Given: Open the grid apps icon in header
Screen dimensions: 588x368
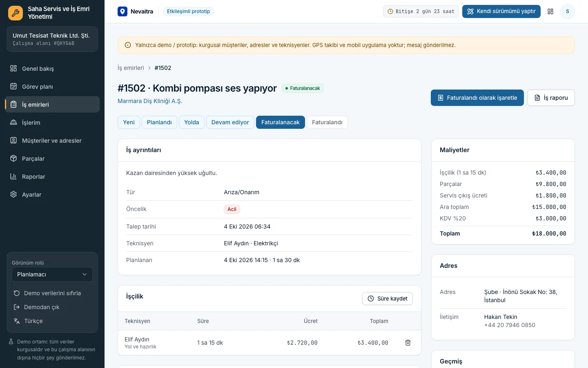Looking at the screenshot, I should 550,11.
